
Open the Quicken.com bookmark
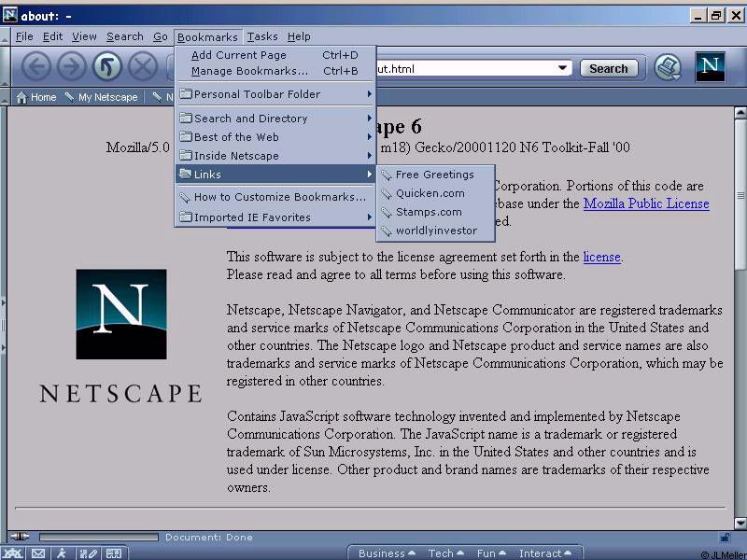click(x=435, y=193)
